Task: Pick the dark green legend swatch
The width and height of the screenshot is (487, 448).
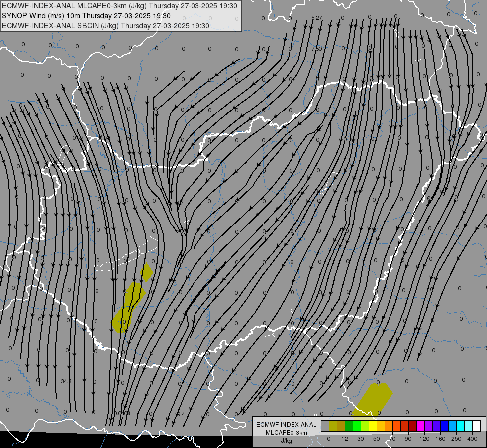Action: click(x=349, y=426)
